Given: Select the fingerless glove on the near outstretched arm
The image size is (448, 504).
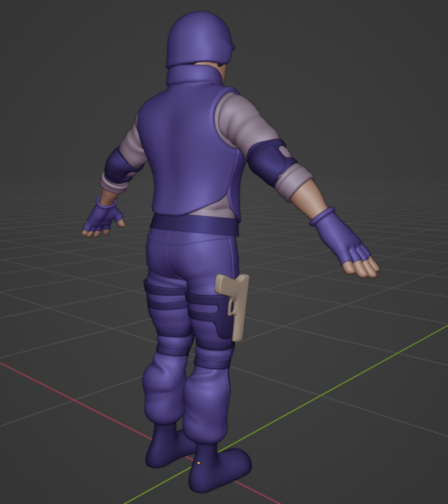Looking at the screenshot, I should coord(342,237).
